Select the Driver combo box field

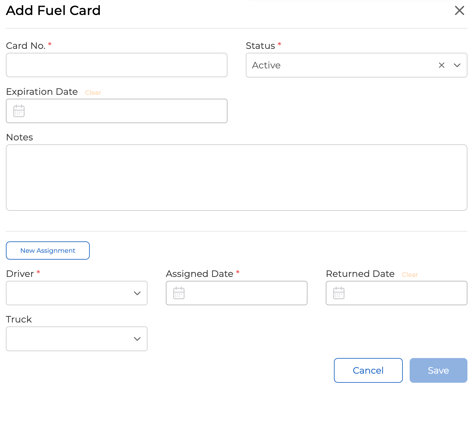point(77,293)
